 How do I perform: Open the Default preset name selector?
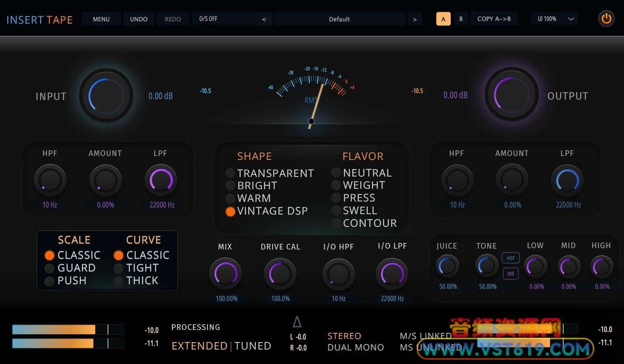coord(340,19)
